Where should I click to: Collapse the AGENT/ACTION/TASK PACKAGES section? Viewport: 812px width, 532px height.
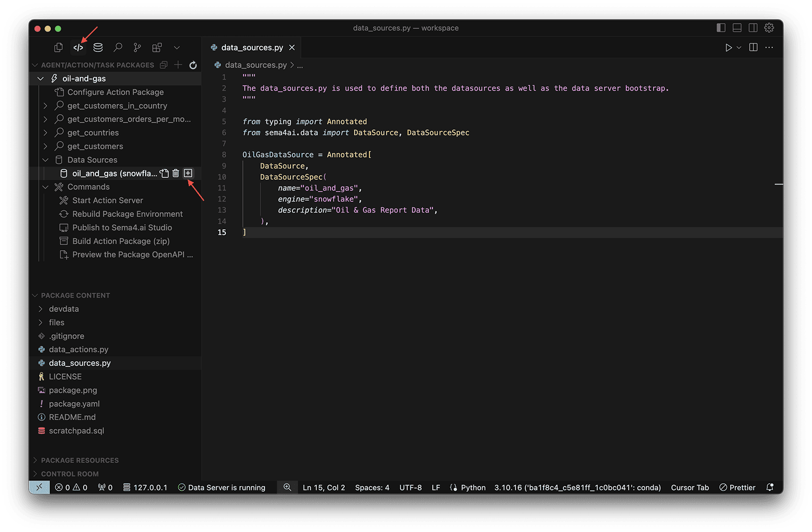[36, 65]
